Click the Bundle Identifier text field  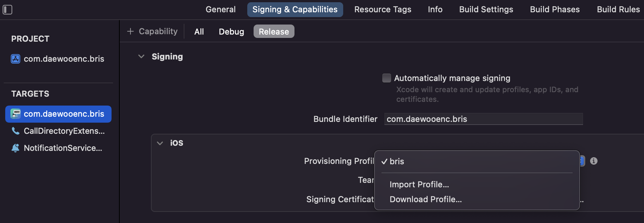pyautogui.click(x=483, y=119)
